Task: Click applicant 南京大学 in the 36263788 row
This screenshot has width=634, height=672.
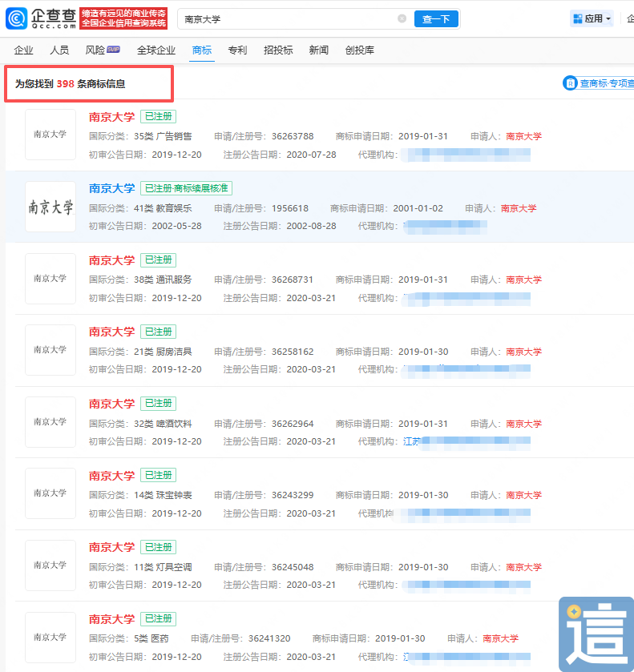Action: pyautogui.click(x=523, y=136)
